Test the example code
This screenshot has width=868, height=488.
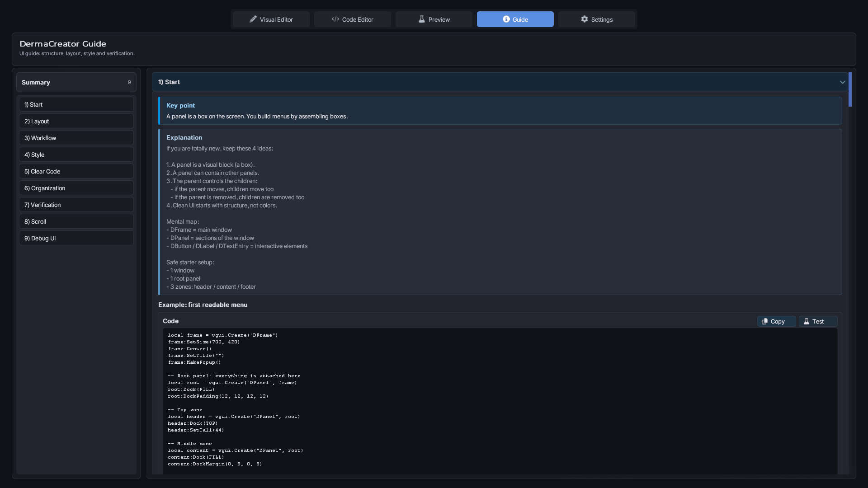coord(818,321)
